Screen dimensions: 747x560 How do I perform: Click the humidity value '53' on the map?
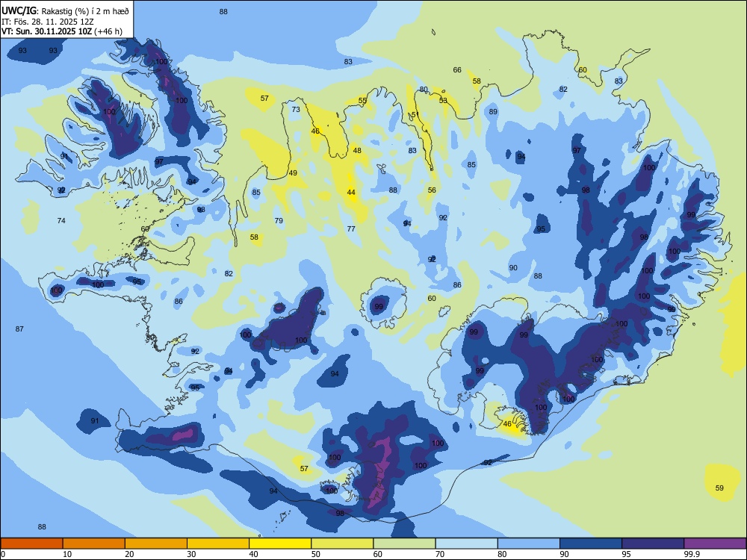click(x=443, y=101)
